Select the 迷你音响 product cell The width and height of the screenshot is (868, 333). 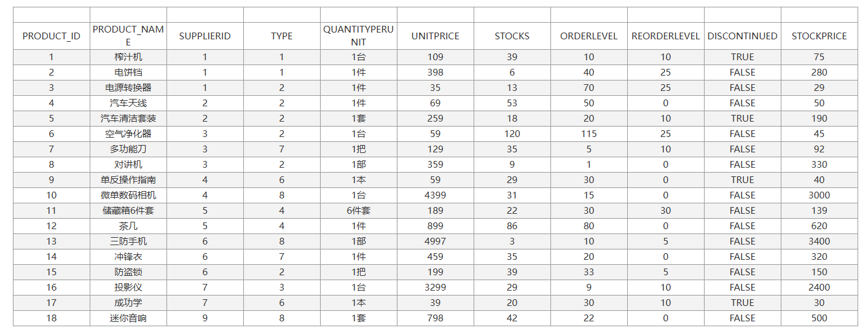click(128, 318)
